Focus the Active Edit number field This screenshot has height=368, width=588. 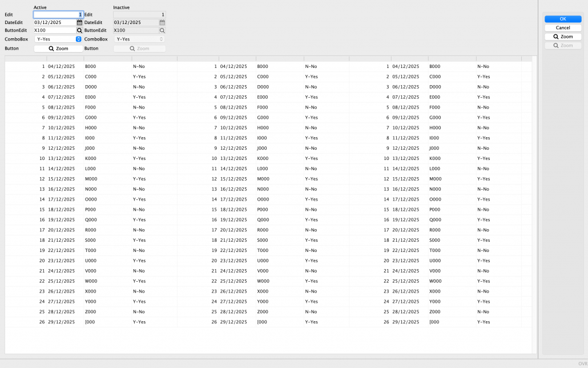click(58, 14)
